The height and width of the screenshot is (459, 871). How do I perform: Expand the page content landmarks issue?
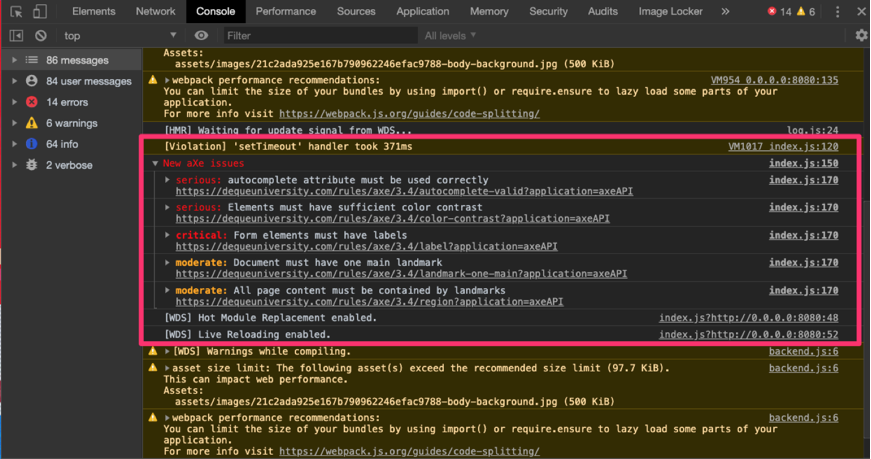pyautogui.click(x=167, y=290)
